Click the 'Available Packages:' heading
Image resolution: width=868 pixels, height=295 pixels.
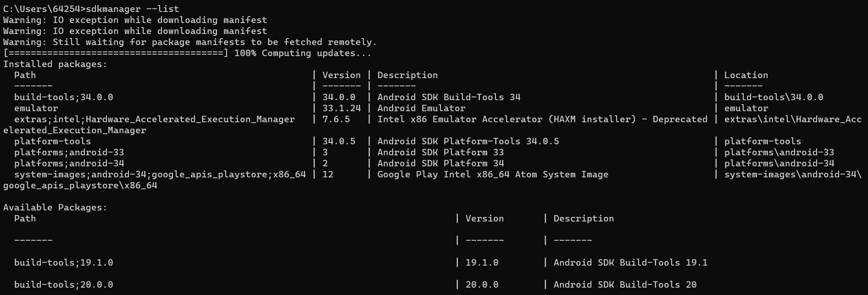(55, 207)
